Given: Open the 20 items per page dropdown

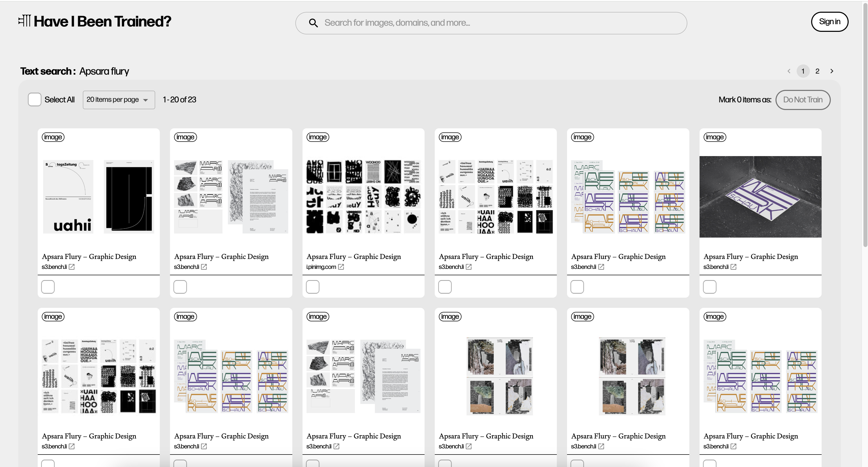Looking at the screenshot, I should 119,100.
